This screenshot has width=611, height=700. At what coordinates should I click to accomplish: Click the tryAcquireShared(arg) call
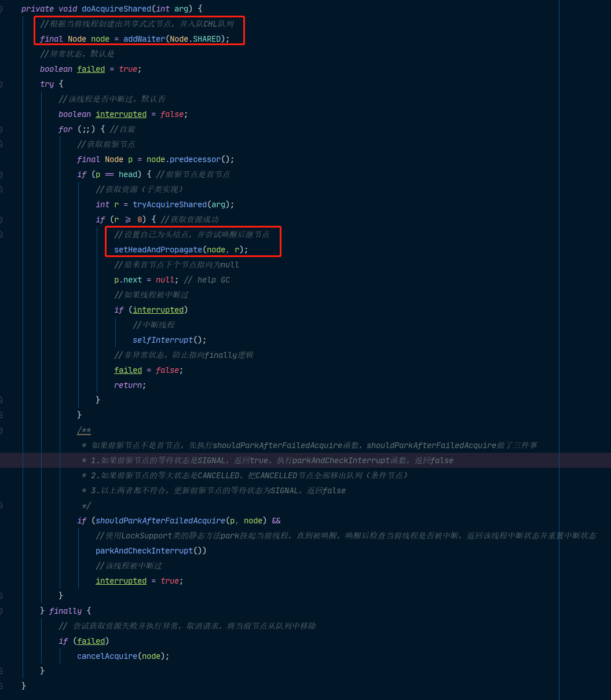pyautogui.click(x=183, y=204)
